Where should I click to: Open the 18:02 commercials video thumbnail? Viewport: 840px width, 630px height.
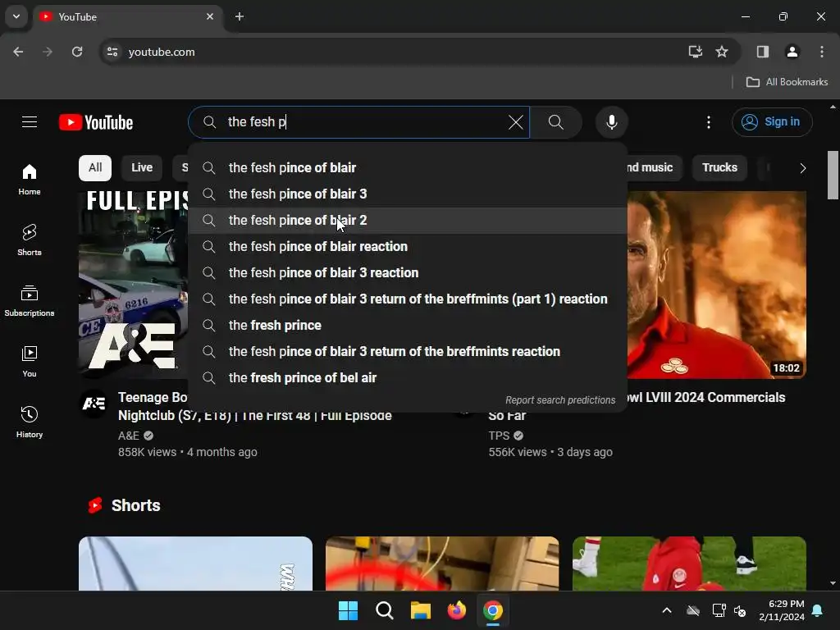click(x=716, y=285)
